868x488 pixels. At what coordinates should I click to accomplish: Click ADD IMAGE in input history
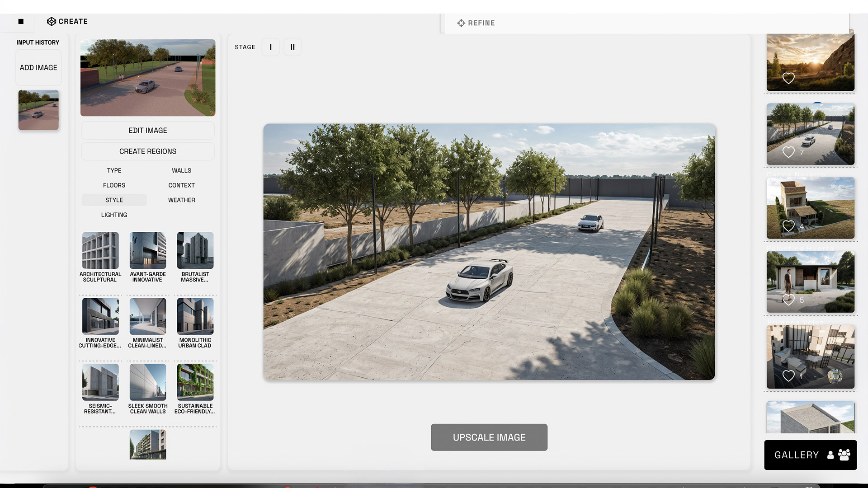coord(38,68)
